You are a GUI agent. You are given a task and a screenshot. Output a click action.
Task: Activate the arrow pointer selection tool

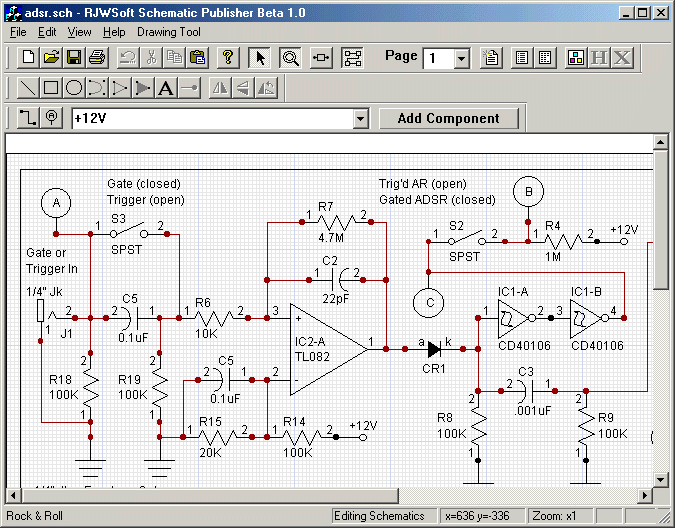coord(259,58)
